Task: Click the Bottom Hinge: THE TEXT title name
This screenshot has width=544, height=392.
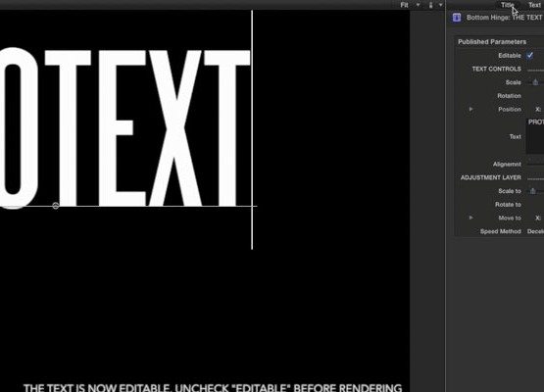Action: pos(504,18)
